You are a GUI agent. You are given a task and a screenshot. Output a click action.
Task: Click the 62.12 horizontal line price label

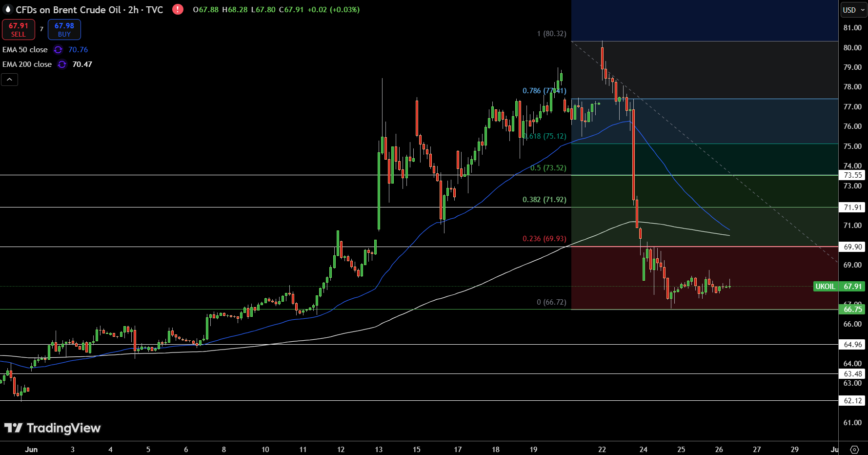point(852,401)
